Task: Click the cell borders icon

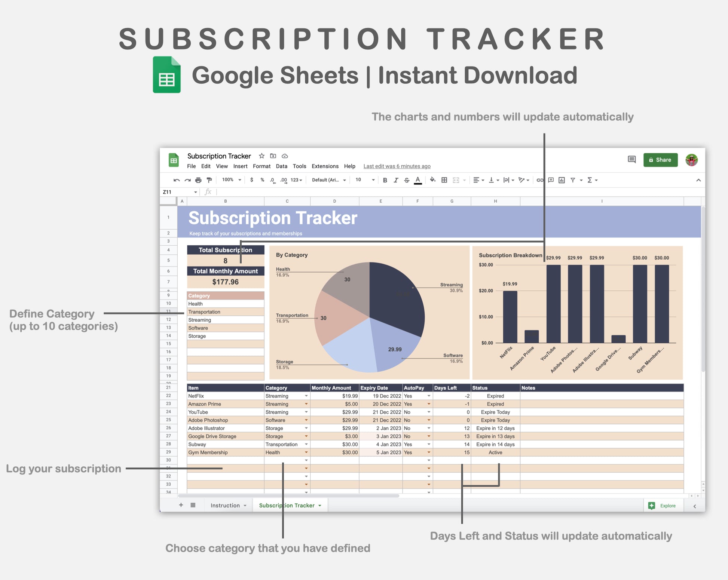Action: (444, 180)
